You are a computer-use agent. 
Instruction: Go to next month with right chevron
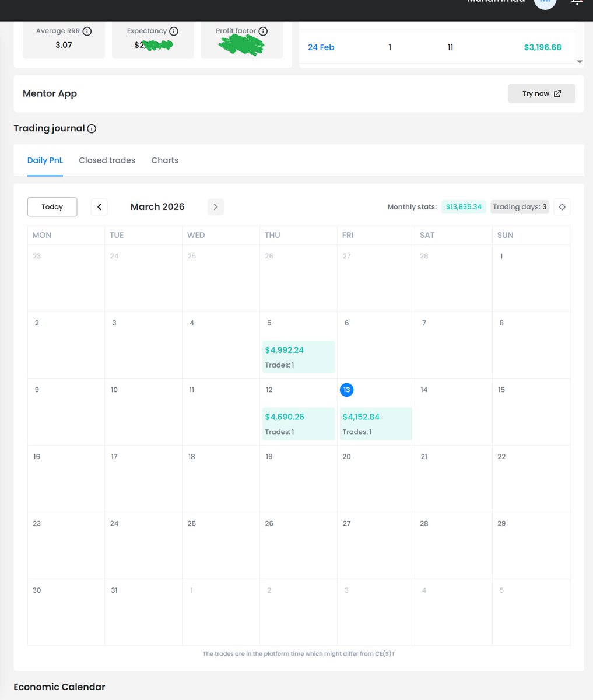[216, 207]
